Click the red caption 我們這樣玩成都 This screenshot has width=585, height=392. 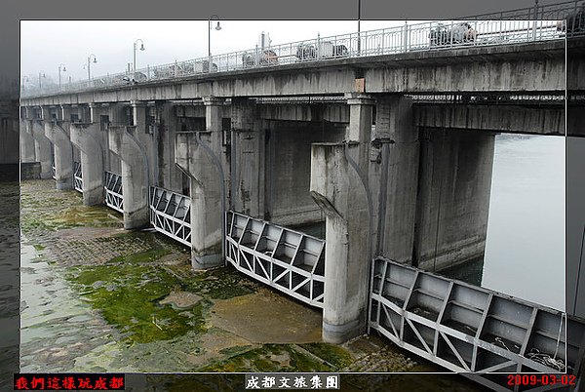69,382
